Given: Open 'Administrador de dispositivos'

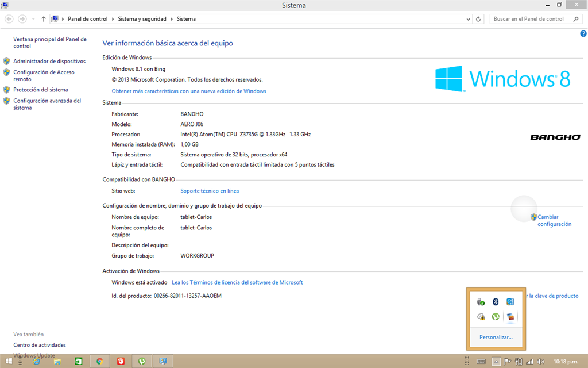Looking at the screenshot, I should [49, 61].
